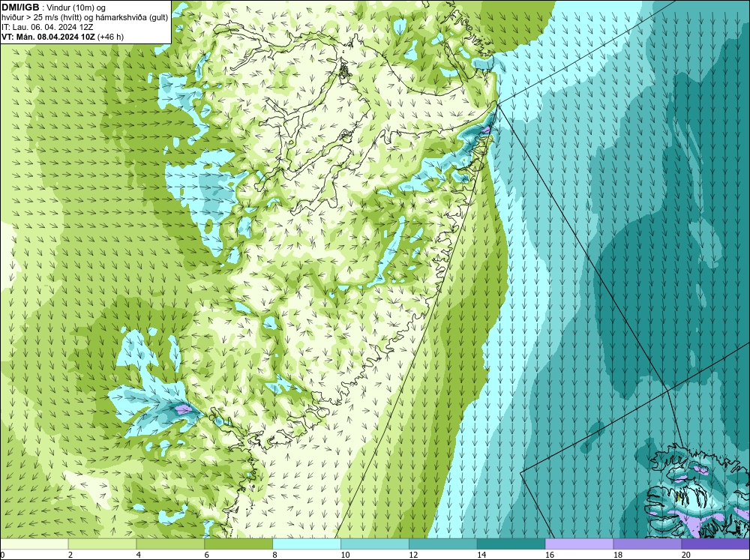The width and height of the screenshot is (750, 560).
Task: Click the 14–16 m/s dark teal legend swatch
Action: (511, 544)
